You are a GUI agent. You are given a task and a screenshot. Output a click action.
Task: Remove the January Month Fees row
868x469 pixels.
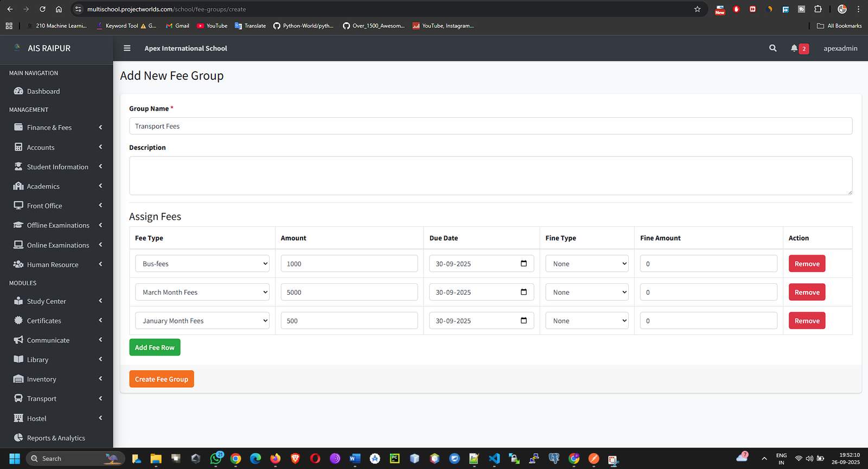807,321
